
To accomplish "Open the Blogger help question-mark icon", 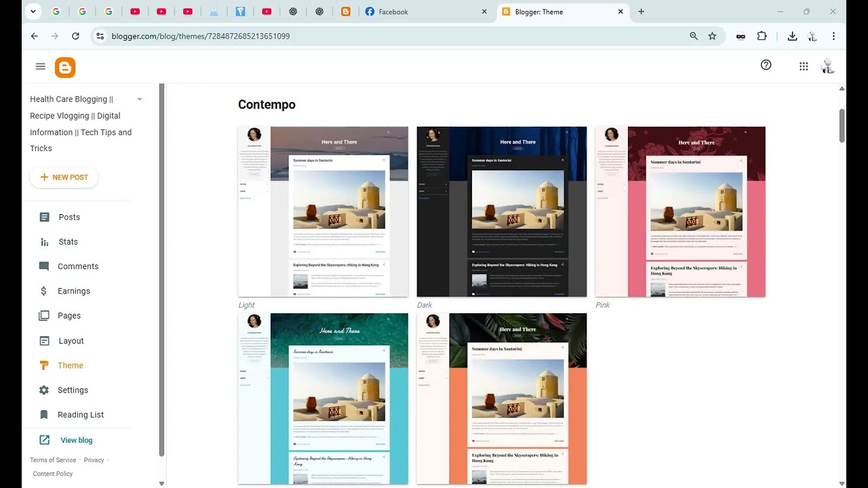I will click(766, 65).
